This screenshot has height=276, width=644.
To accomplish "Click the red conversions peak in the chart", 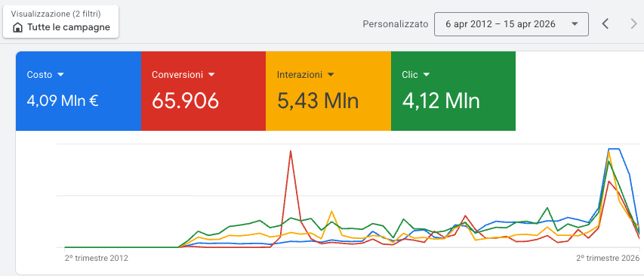I will 291,151.
